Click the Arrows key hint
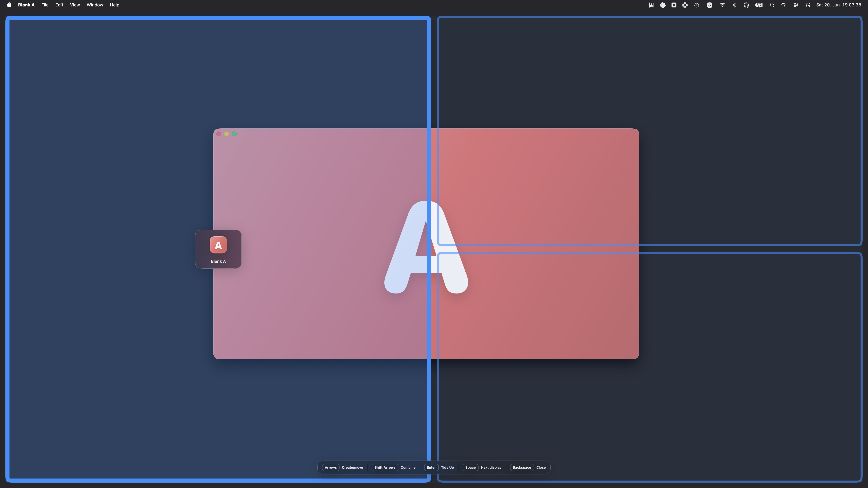 [x=331, y=467]
